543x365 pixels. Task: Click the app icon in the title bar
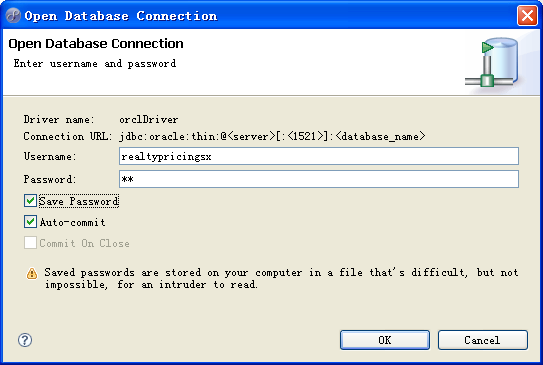click(x=13, y=15)
